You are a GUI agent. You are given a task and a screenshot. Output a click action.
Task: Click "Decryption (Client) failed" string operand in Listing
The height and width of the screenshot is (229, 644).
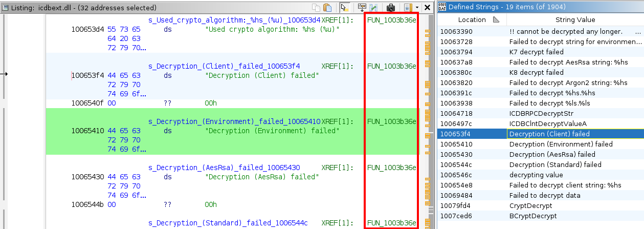[x=262, y=75]
